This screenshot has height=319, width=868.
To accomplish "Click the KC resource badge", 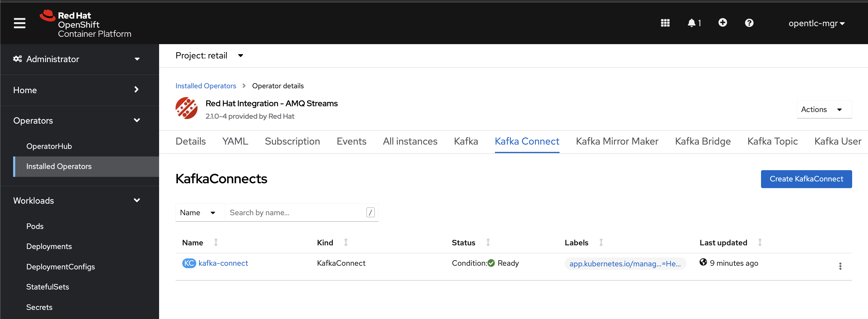I will point(189,263).
